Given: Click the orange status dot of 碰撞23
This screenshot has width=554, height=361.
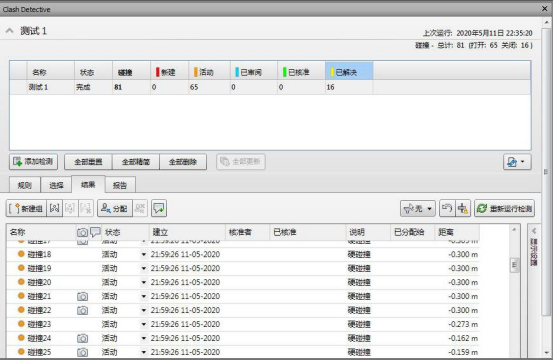Looking at the screenshot, I should point(21,324).
